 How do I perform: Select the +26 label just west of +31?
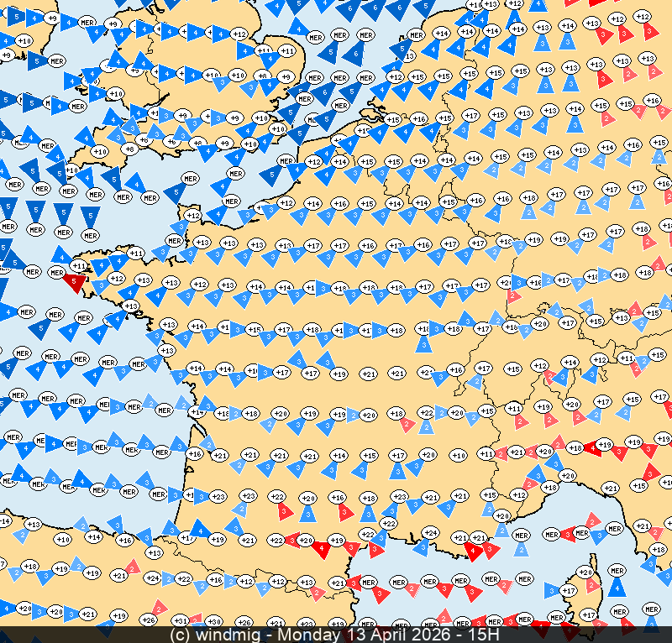click(x=149, y=621)
